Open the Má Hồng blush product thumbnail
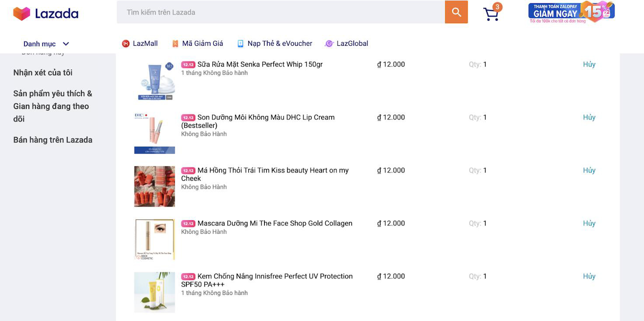This screenshot has width=644, height=321. coord(154,186)
